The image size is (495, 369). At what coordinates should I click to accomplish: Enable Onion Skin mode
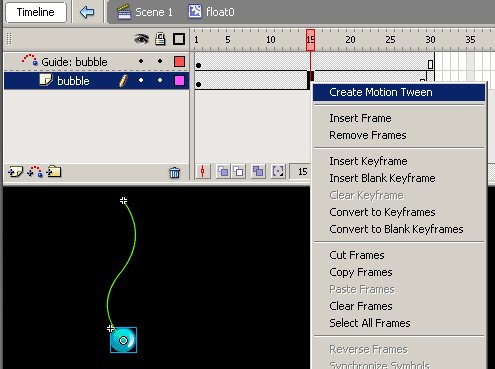tap(223, 172)
